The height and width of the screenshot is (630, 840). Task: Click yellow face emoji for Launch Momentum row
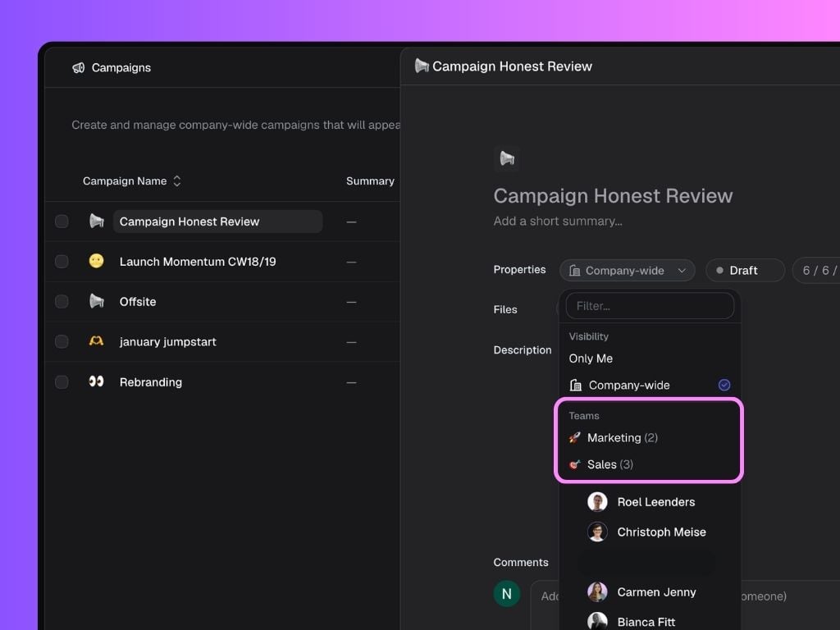[x=97, y=261]
